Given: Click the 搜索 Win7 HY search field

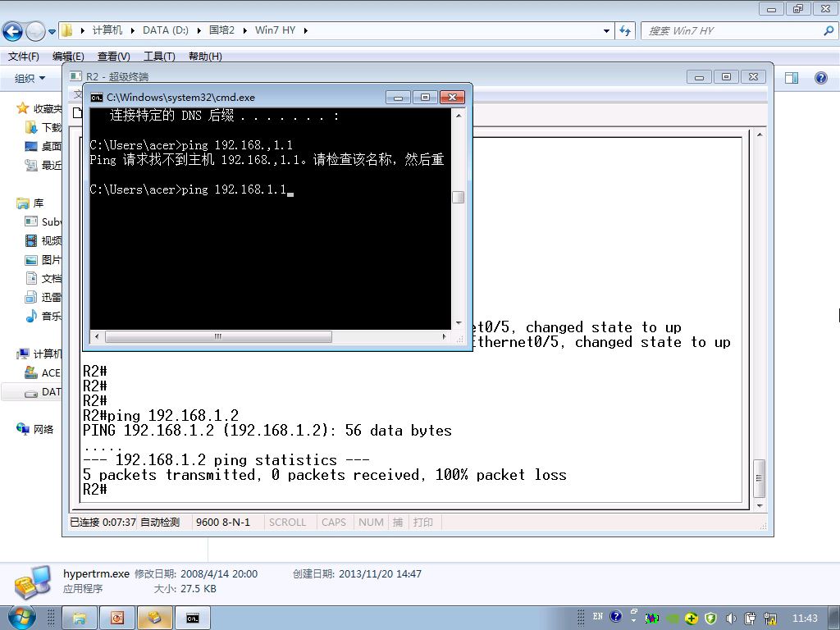Looking at the screenshot, I should pos(731,30).
